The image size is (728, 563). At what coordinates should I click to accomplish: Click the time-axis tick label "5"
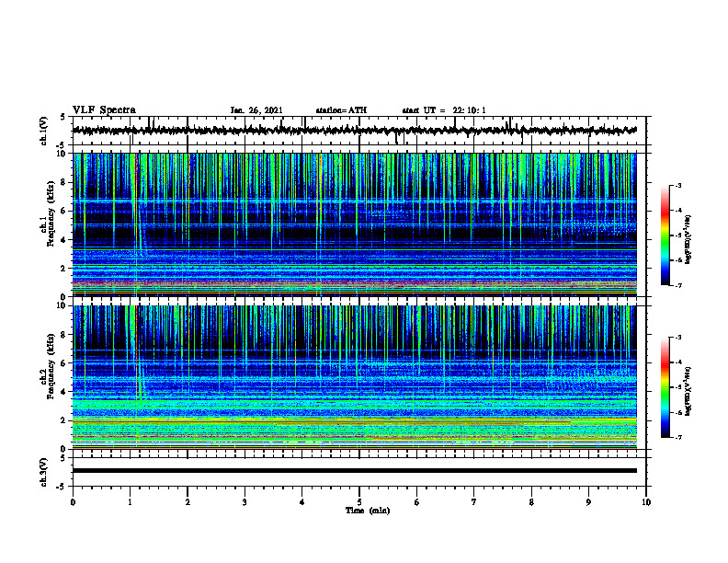click(x=359, y=502)
